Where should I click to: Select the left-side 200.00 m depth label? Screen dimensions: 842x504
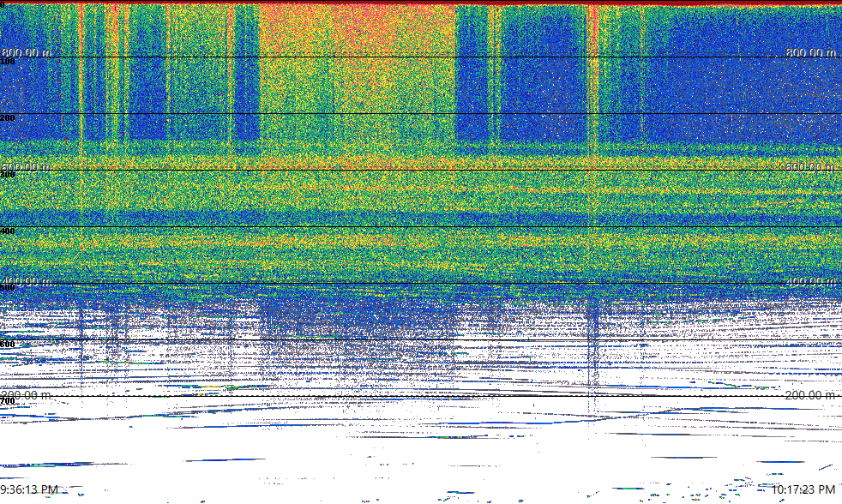[x=27, y=396]
